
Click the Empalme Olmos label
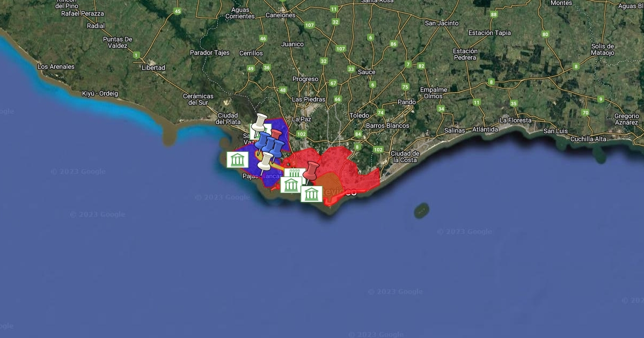point(433,93)
